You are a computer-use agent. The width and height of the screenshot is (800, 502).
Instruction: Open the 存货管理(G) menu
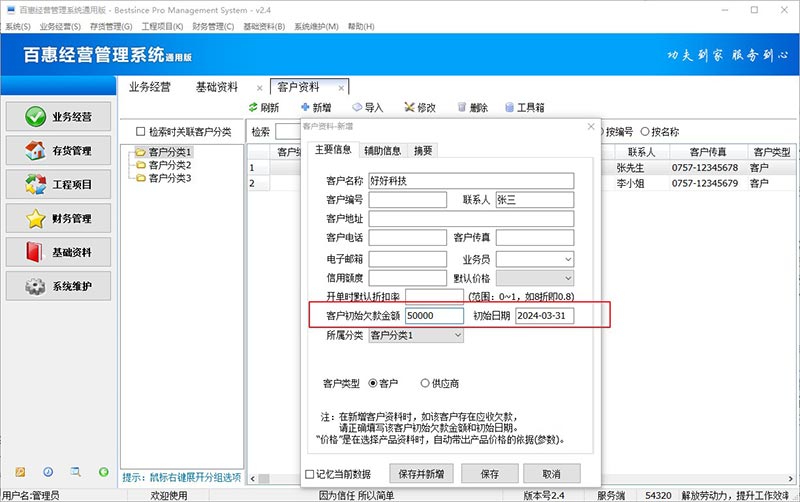[111, 27]
